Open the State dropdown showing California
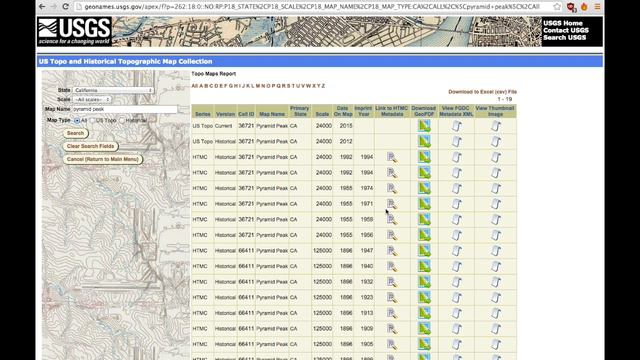 click(113, 90)
